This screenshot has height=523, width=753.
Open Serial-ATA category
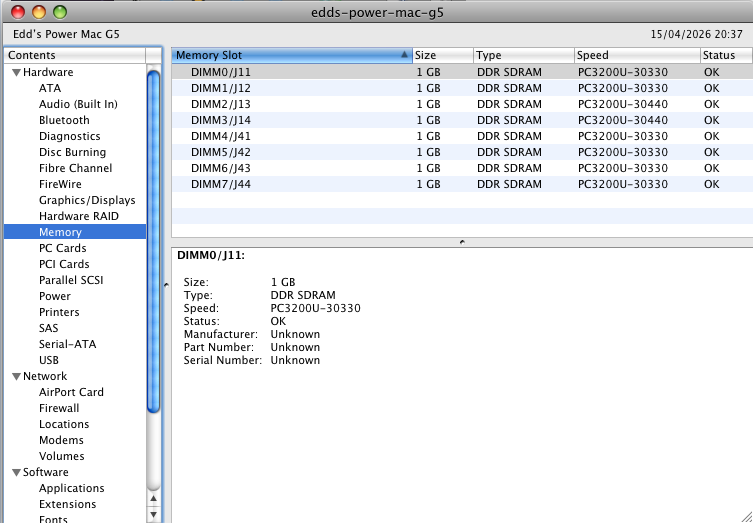point(67,344)
